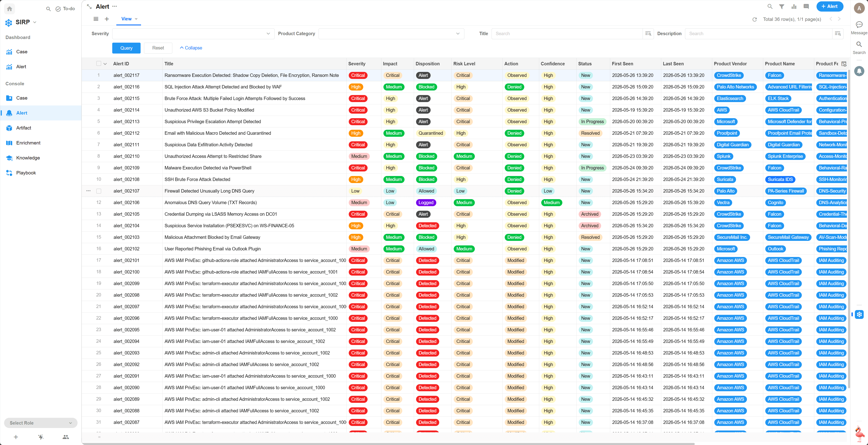Image resolution: width=868 pixels, height=445 pixels.
Task: Click the Query button
Action: [x=126, y=48]
